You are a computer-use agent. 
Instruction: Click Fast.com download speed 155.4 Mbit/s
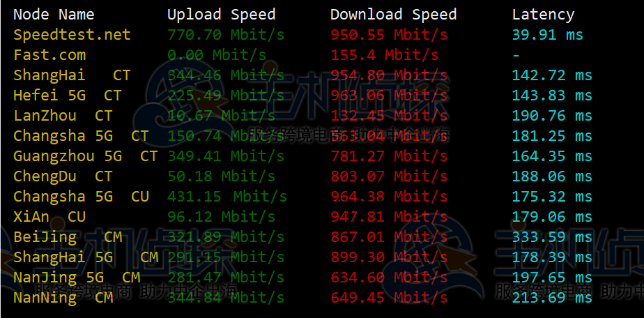(385, 55)
